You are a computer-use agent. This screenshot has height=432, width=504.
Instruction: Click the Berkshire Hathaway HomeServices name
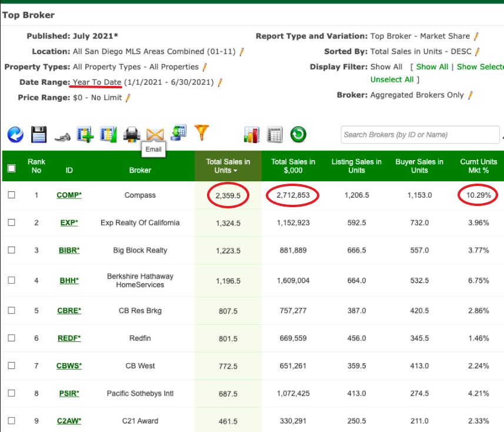(140, 281)
